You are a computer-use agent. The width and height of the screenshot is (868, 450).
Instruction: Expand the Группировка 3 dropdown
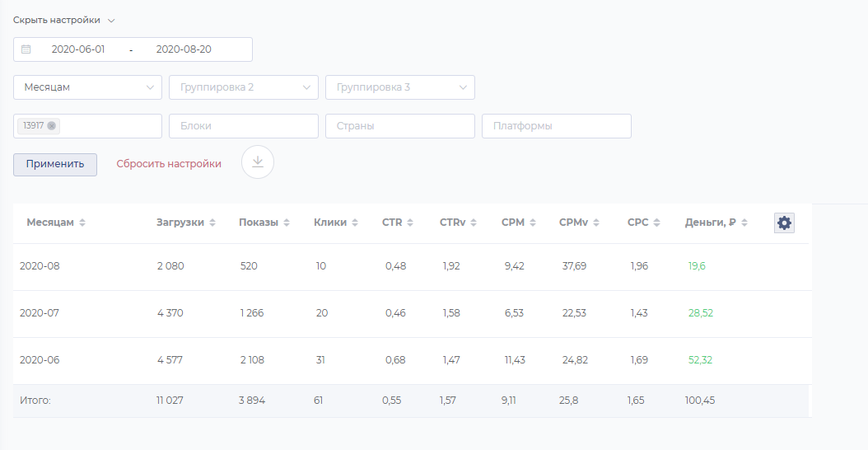(x=400, y=87)
